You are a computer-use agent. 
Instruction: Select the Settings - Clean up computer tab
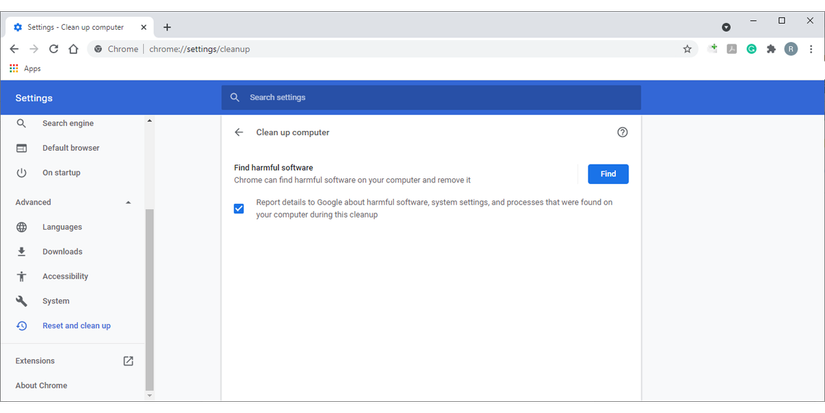pos(79,27)
